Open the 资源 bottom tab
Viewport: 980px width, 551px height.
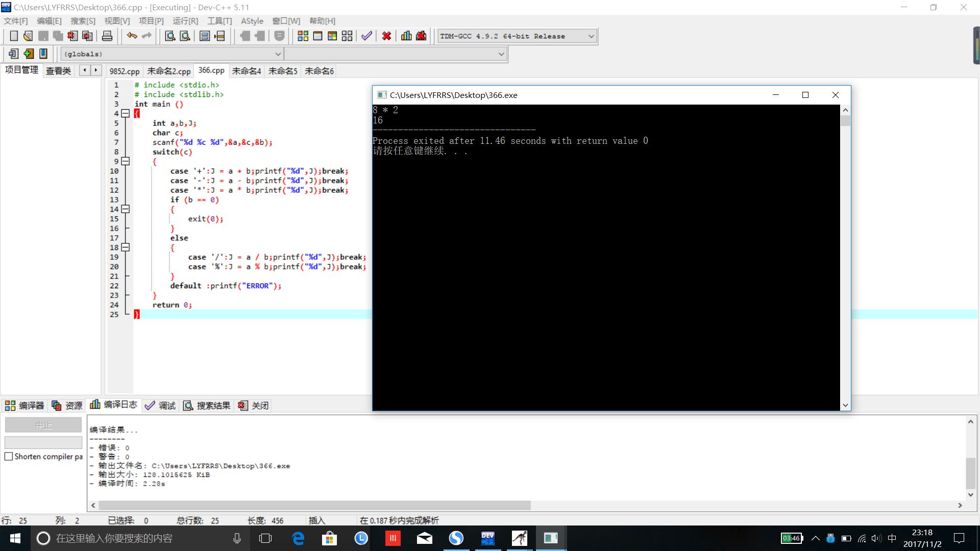[x=67, y=406]
